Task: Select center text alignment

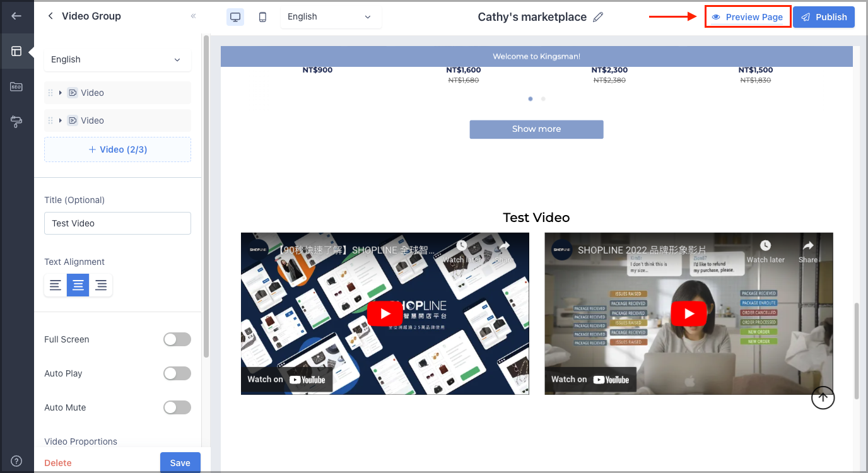Action: coord(78,285)
